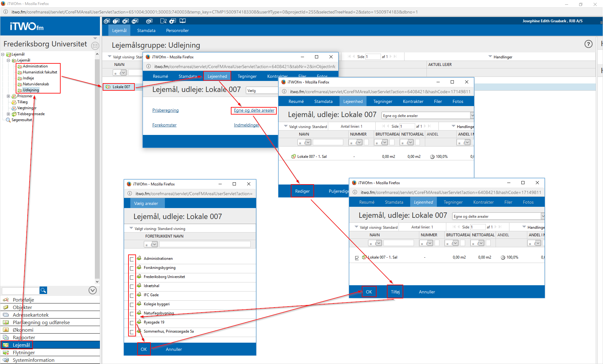
Task: Open the Prisberegning link
Action: coord(165,110)
